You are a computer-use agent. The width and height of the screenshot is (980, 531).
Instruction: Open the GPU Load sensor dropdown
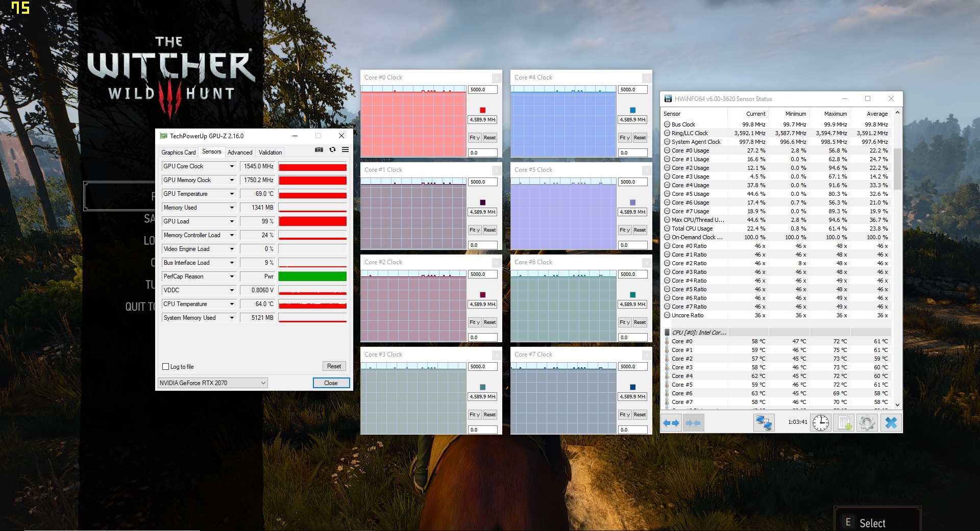[x=232, y=221]
